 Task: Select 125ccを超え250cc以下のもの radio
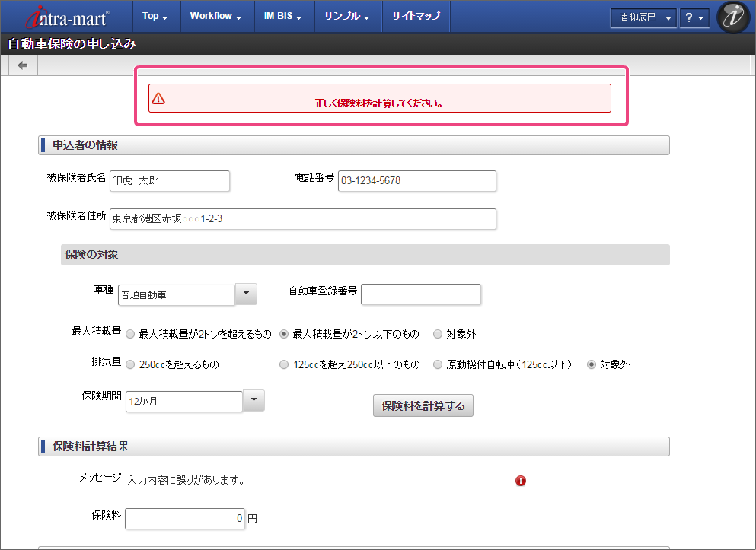coord(285,365)
